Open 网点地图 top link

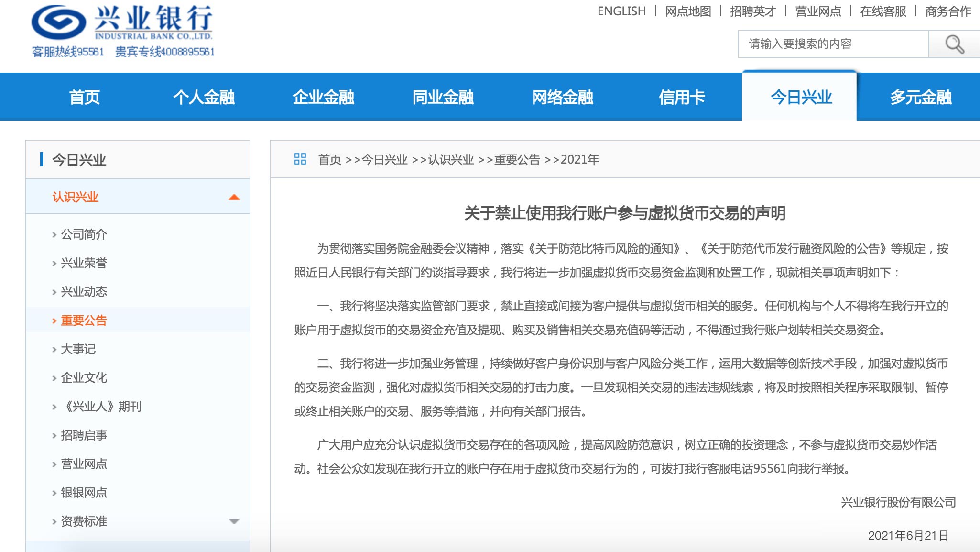coord(688,11)
